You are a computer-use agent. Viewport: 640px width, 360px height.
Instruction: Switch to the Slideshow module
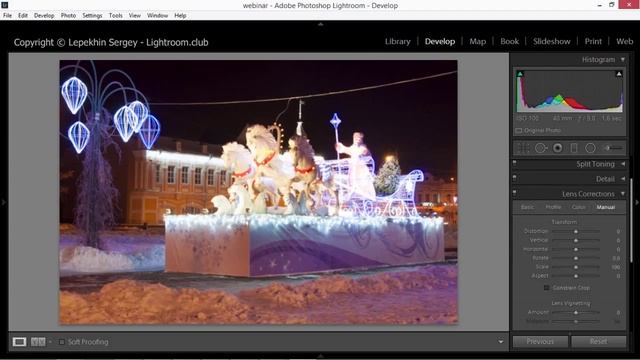[x=551, y=42]
